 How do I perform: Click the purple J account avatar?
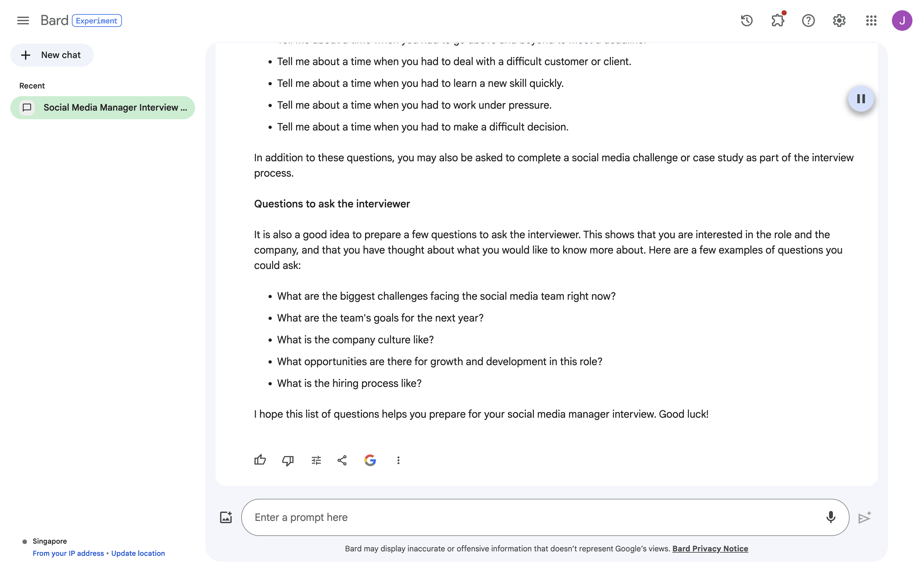click(x=902, y=21)
